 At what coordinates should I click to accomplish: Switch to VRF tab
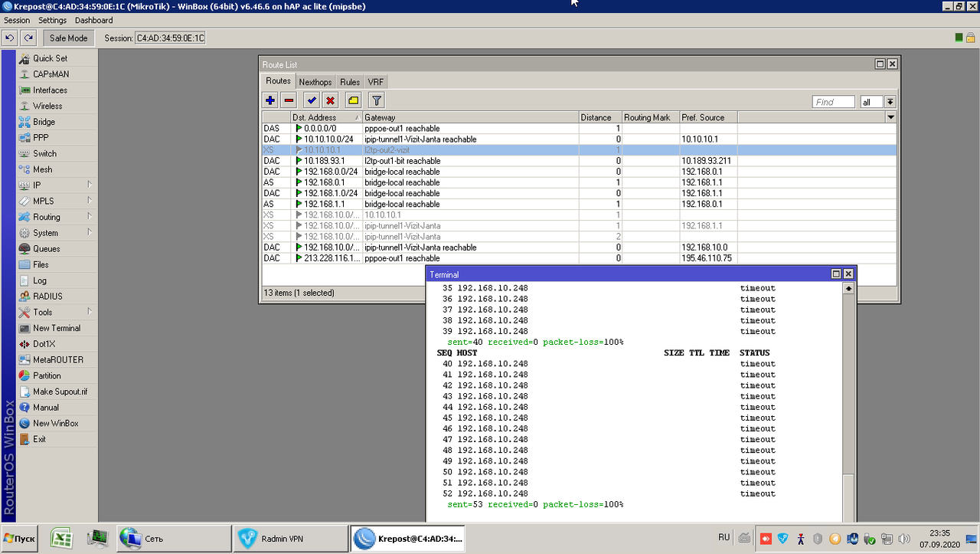375,82
